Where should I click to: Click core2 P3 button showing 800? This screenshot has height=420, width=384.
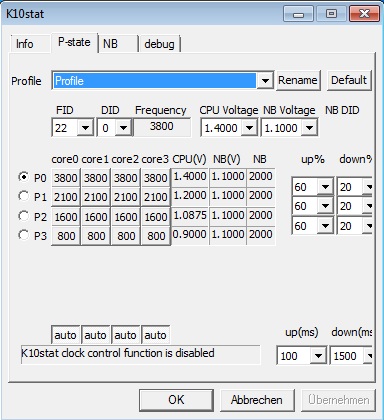click(126, 236)
